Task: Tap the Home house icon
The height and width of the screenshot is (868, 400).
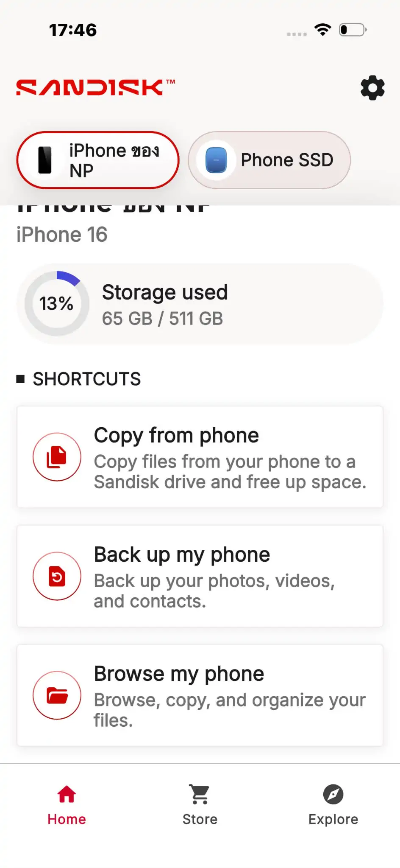Action: 67,794
